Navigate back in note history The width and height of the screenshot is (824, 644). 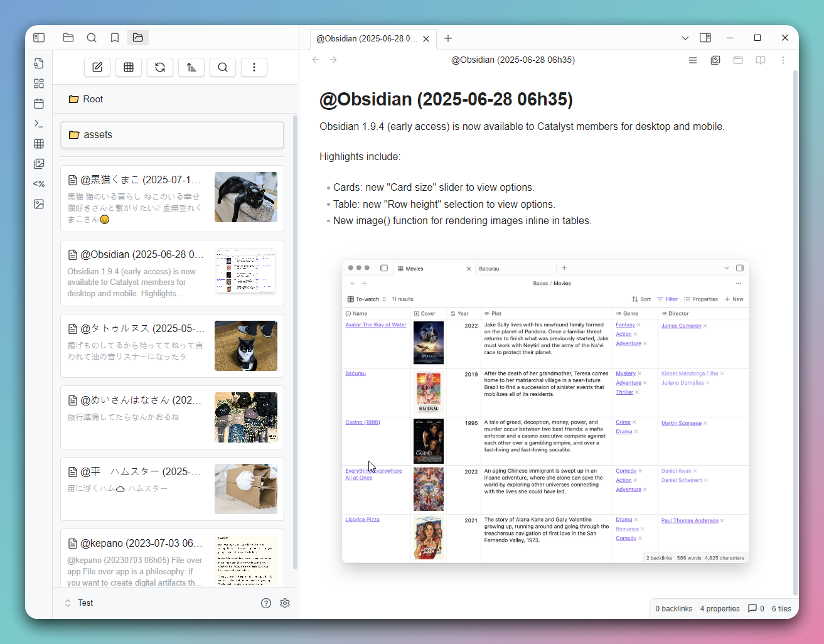[x=316, y=60]
